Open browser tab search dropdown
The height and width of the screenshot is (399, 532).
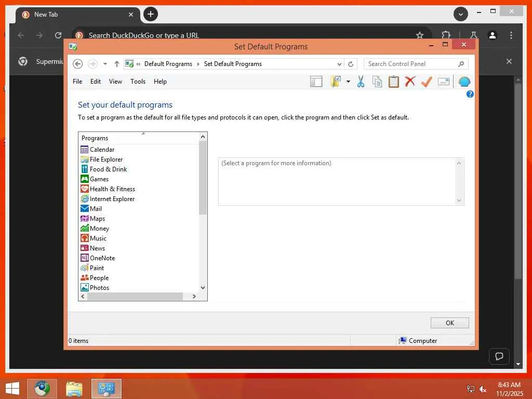coord(460,14)
